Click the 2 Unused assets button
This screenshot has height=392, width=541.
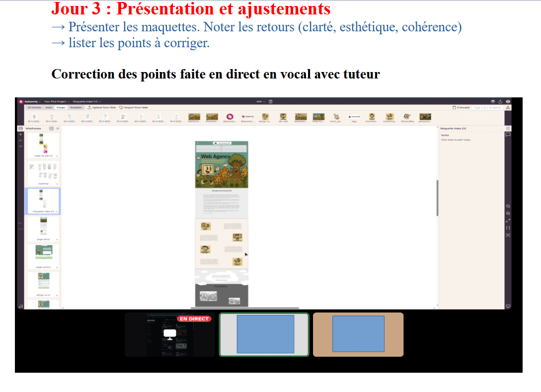click(461, 107)
